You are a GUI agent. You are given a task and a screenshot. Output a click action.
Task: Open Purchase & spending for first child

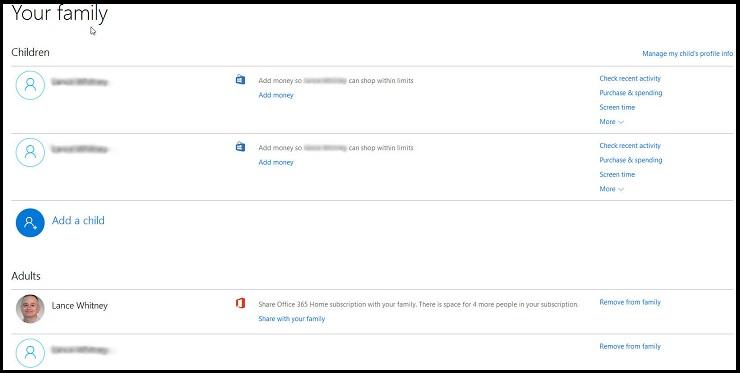631,93
